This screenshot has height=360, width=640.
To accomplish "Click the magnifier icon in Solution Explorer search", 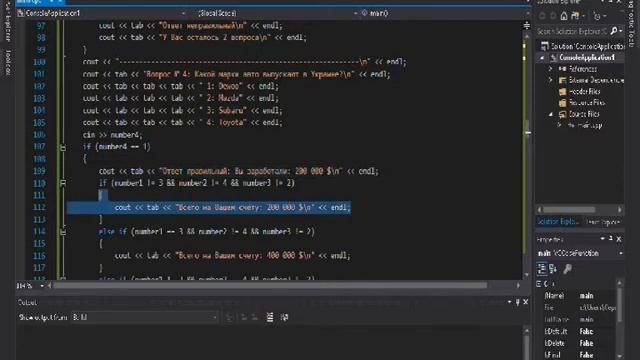I will (613, 31).
